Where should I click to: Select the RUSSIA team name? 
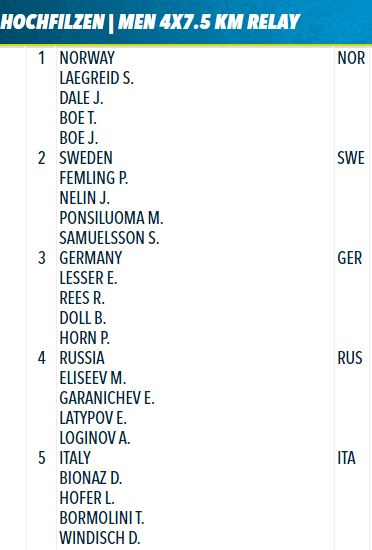click(x=82, y=358)
